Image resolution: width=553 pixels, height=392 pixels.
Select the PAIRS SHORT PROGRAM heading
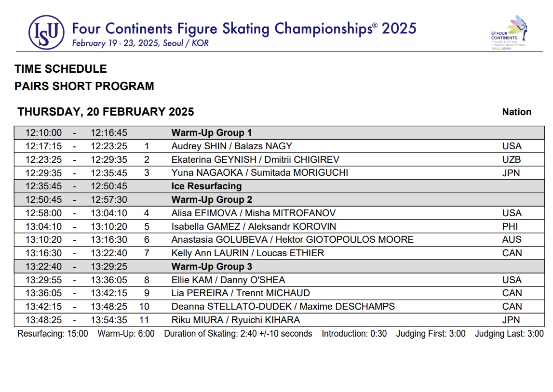click(84, 86)
